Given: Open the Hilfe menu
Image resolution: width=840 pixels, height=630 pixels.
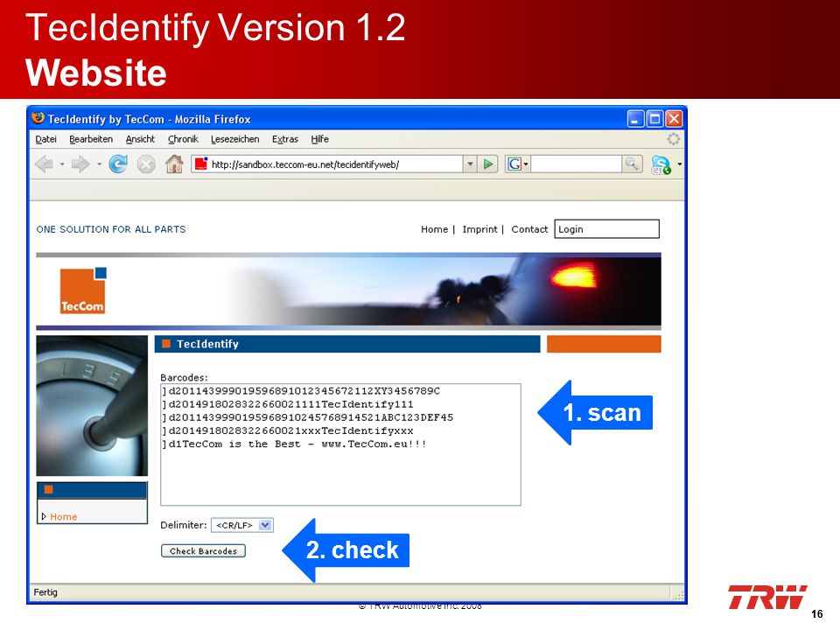Looking at the screenshot, I should pyautogui.click(x=320, y=139).
